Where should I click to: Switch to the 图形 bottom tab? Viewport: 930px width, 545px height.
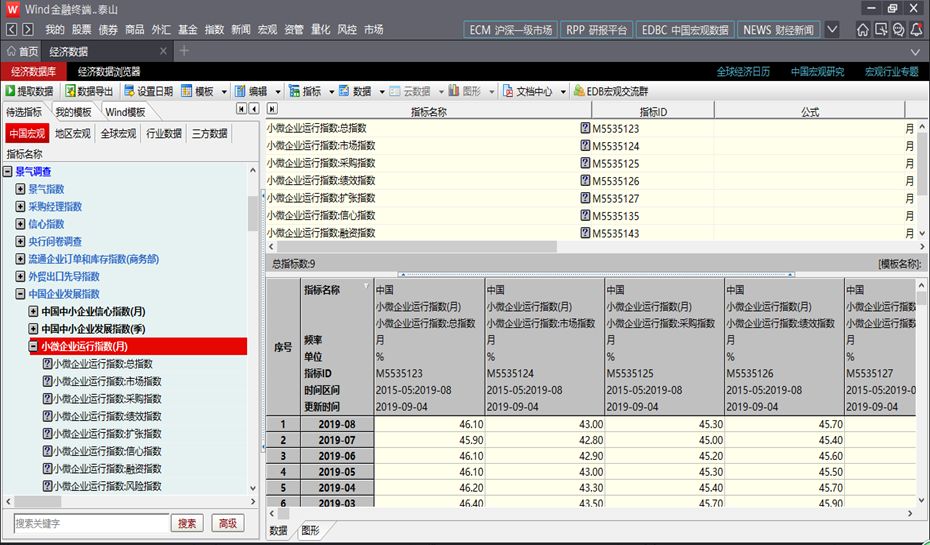click(x=310, y=530)
